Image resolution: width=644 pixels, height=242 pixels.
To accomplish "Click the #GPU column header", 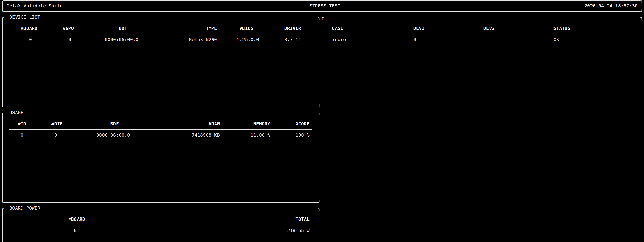I will [x=68, y=28].
